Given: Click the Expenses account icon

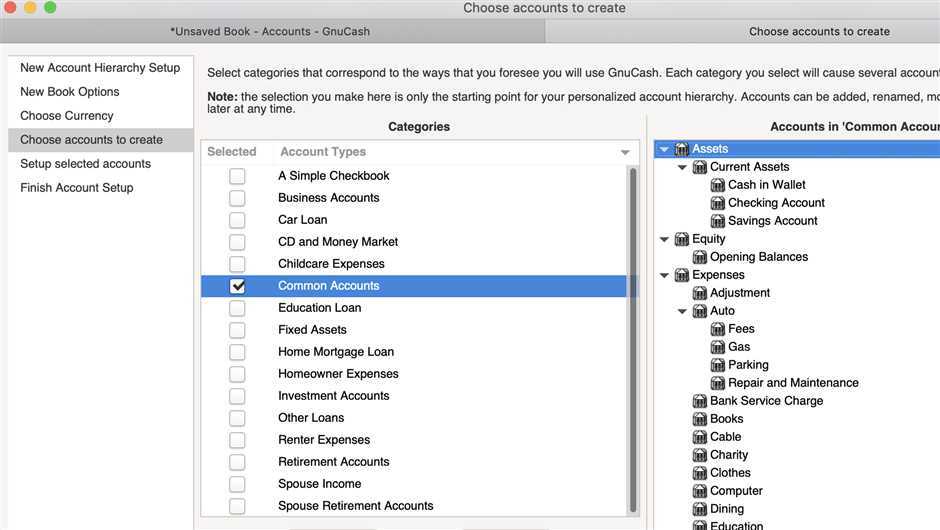Looking at the screenshot, I should (x=682, y=275).
